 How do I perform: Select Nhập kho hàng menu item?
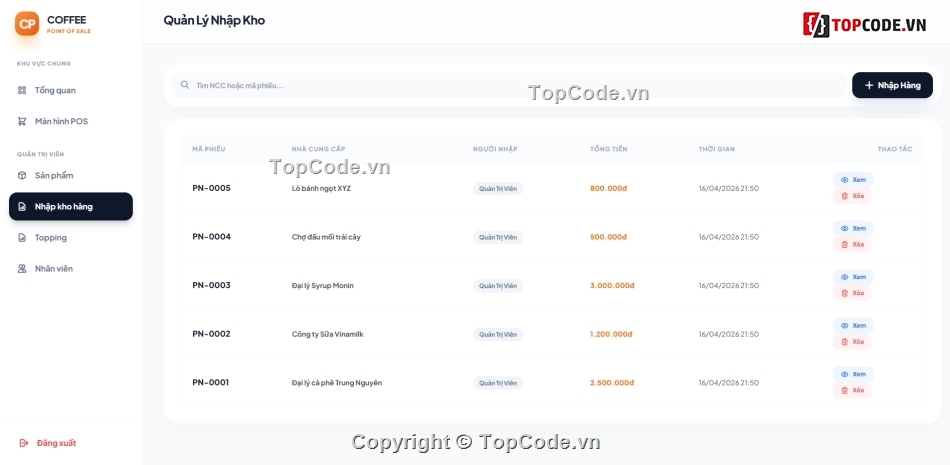pos(71,206)
